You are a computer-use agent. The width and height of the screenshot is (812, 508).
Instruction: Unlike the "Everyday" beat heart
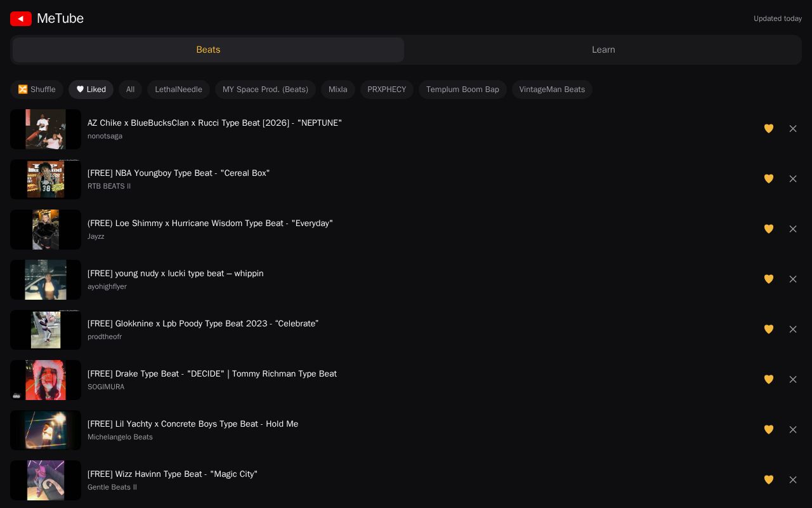coord(769,229)
